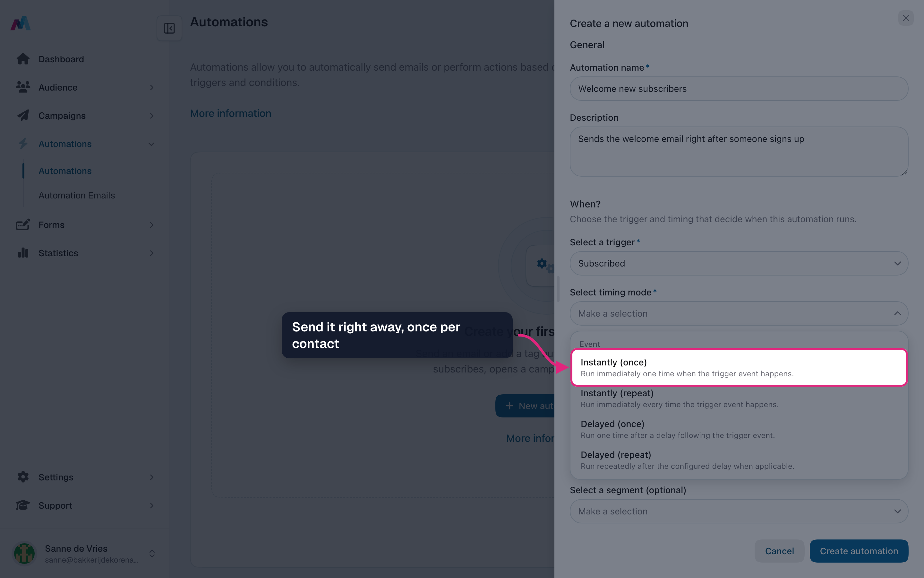Screen dimensions: 924x578
Task: Open the account switcher arrows
Action: [x=152, y=554]
